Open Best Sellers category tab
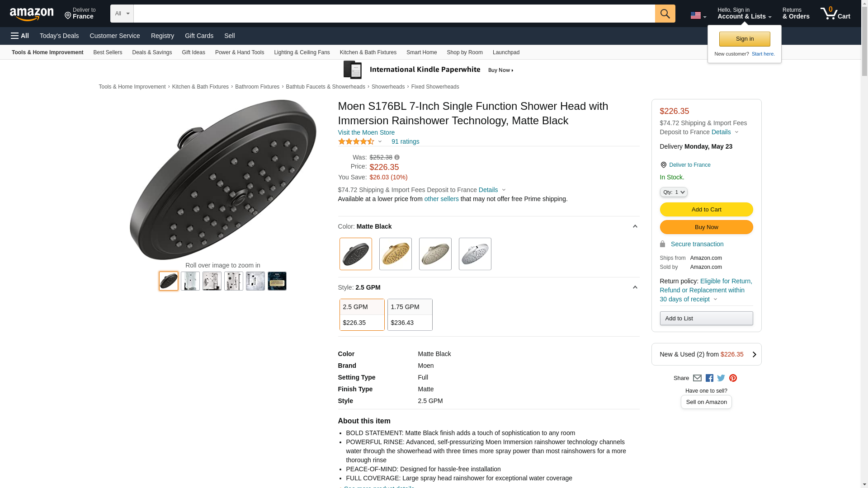 tap(108, 52)
